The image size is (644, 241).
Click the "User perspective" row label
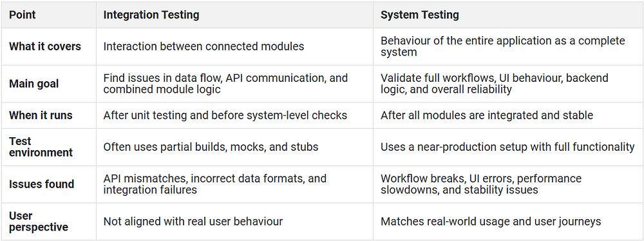click(x=39, y=221)
